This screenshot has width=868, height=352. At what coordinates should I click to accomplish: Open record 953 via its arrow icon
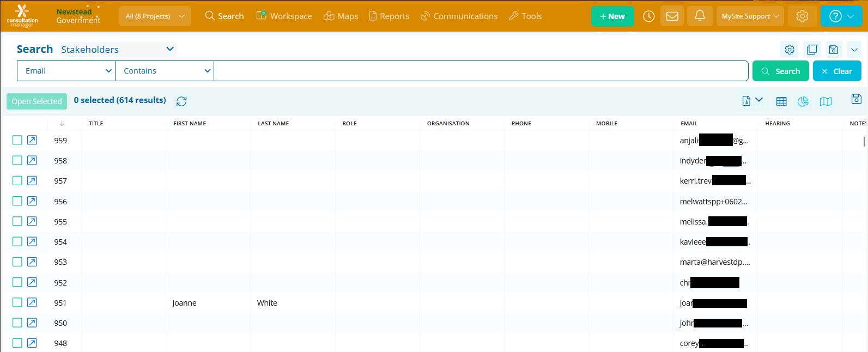32,262
